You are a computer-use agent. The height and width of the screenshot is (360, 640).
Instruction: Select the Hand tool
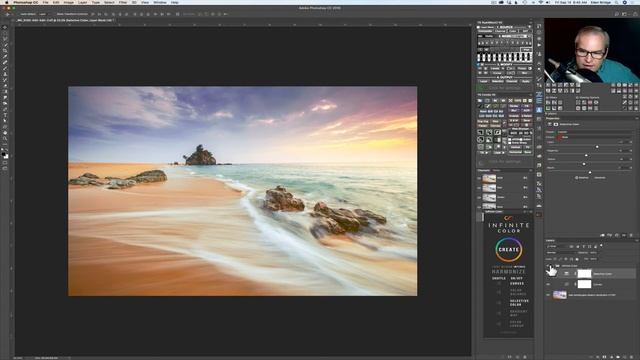[x=5, y=133]
